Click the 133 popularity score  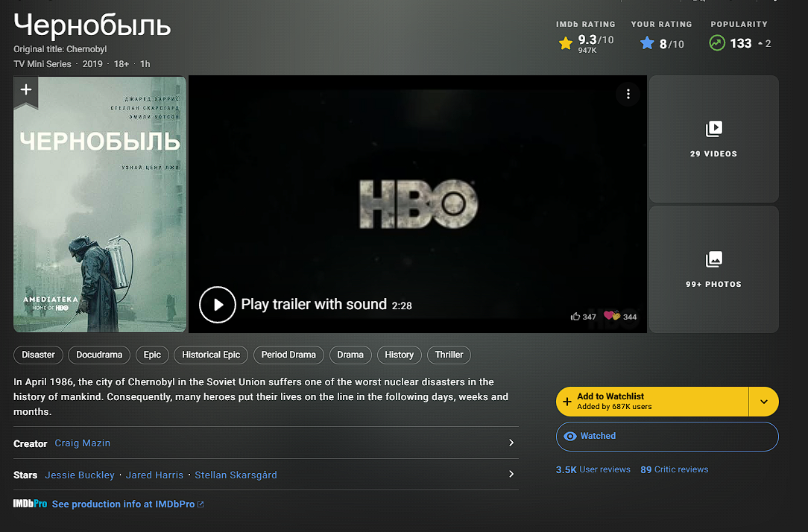click(x=740, y=43)
